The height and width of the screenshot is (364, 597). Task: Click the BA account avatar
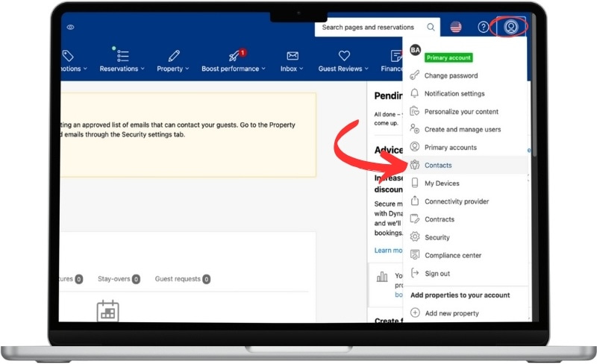click(415, 50)
